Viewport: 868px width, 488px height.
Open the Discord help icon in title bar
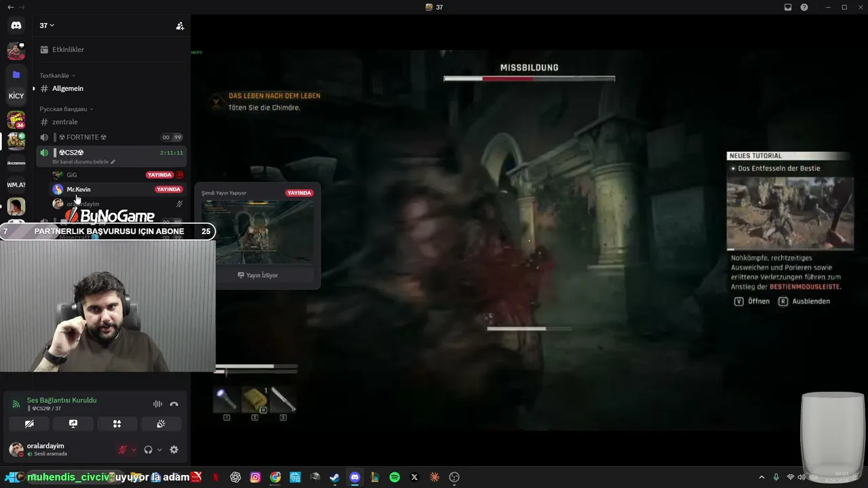[x=804, y=7]
